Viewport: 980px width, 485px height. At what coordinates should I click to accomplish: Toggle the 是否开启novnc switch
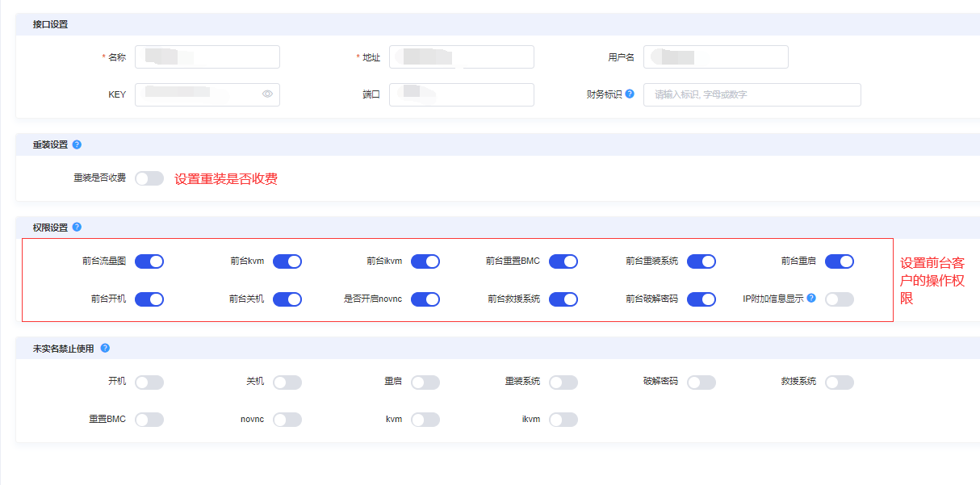tap(425, 299)
